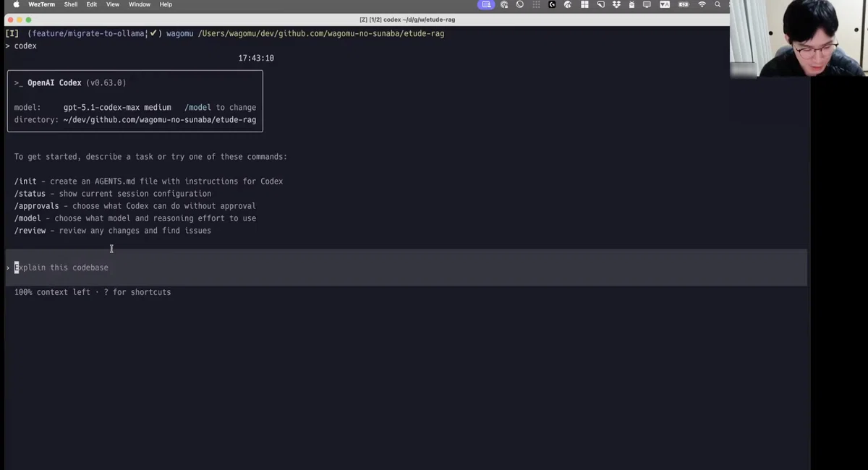Open Spotlight search magnifier icon
868x470 pixels.
click(718, 4)
